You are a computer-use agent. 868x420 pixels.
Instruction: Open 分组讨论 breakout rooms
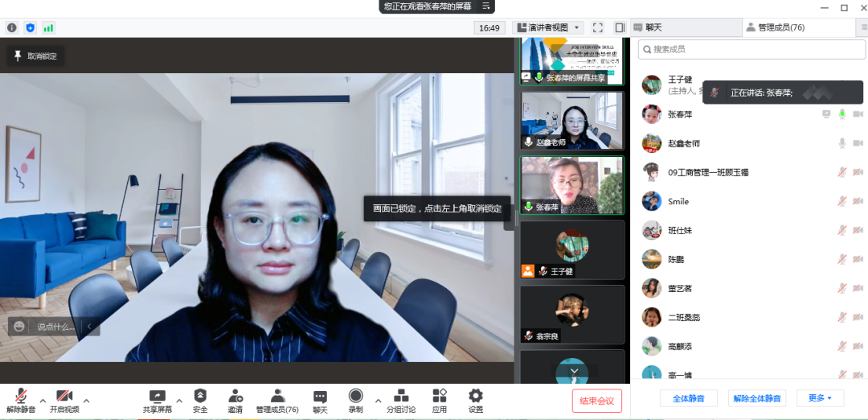pos(401,401)
